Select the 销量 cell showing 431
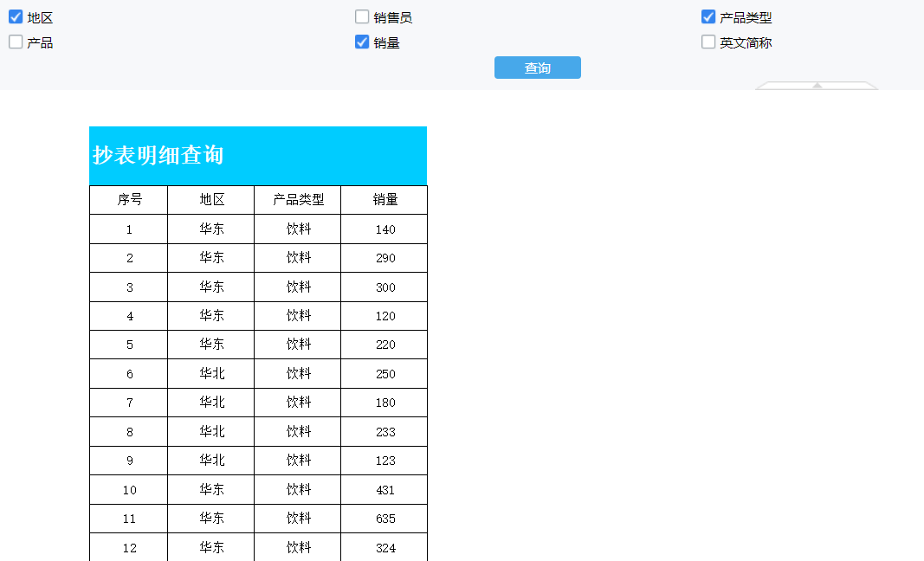 click(x=384, y=490)
